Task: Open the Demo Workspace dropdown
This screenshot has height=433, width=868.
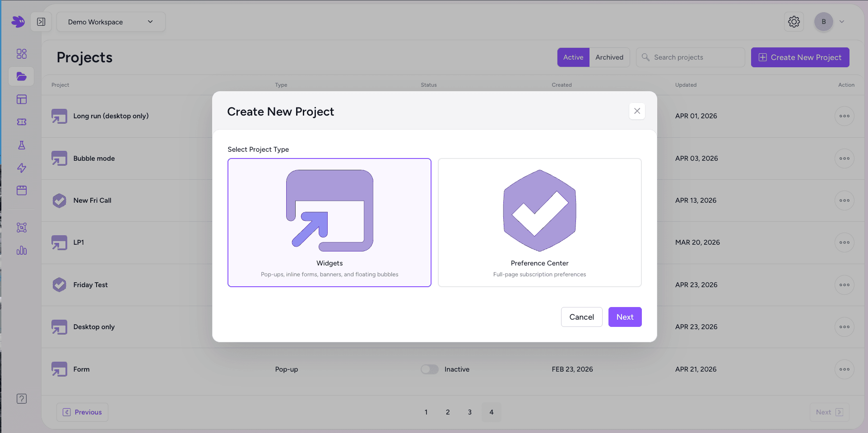Action: pyautogui.click(x=111, y=22)
